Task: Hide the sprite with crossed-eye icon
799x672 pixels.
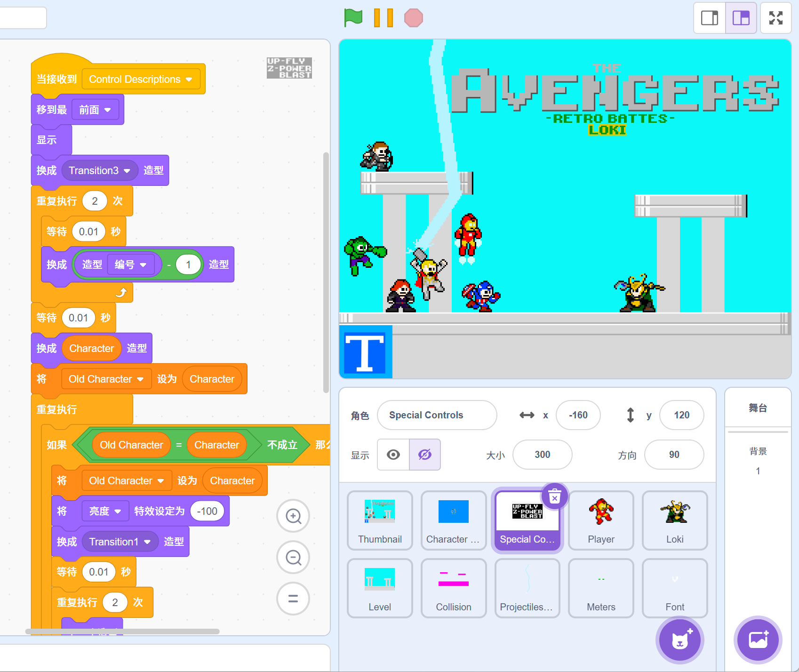Action: point(424,455)
